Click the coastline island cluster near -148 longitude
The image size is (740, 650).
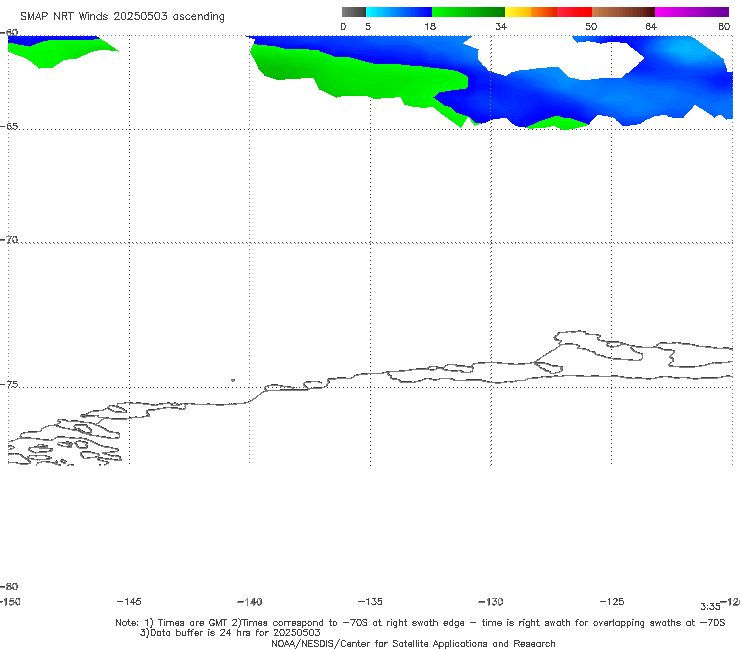point(66,441)
